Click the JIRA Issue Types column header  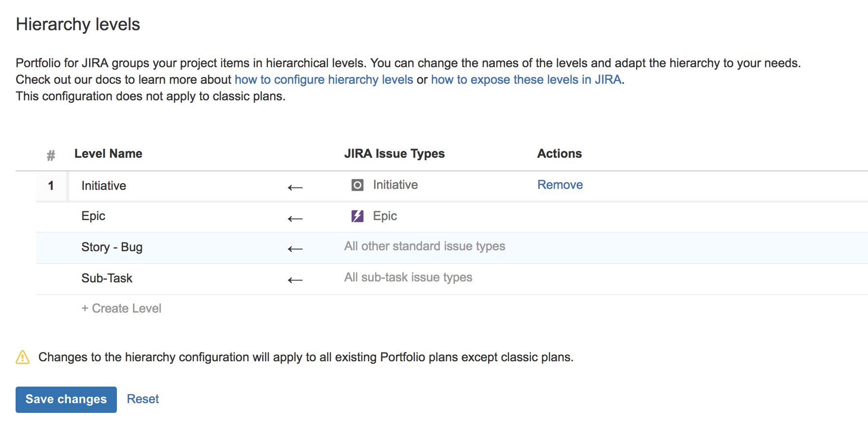pos(394,153)
